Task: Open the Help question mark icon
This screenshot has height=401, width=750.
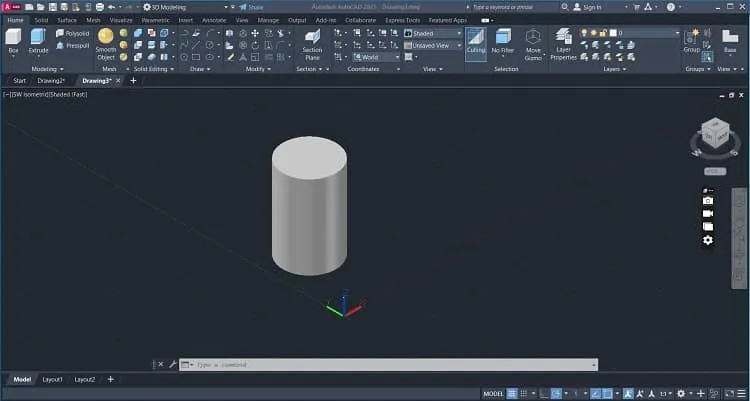Action: 671,7
